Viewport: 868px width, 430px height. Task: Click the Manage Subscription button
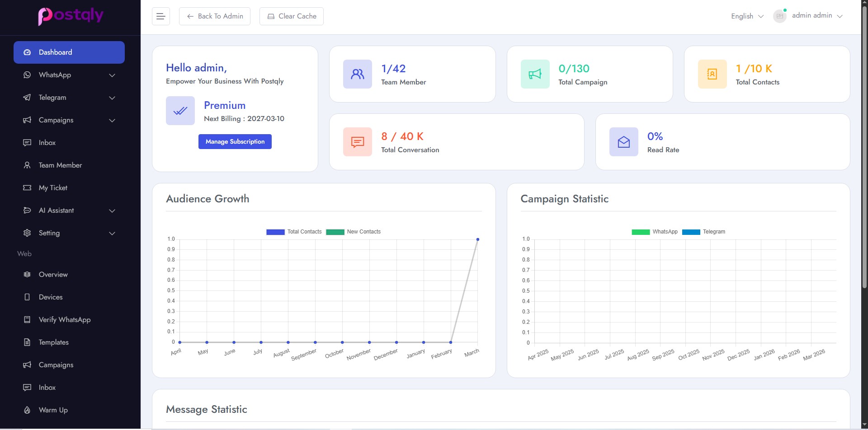(x=235, y=141)
